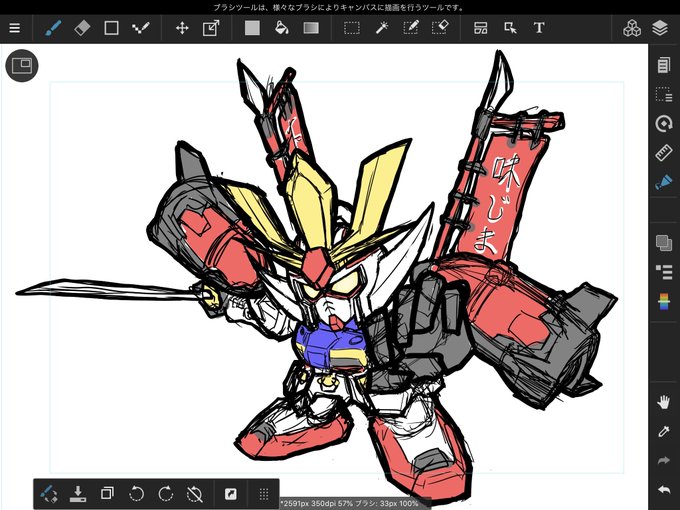
Task: Select the Magic Wand tool
Action: point(381,28)
